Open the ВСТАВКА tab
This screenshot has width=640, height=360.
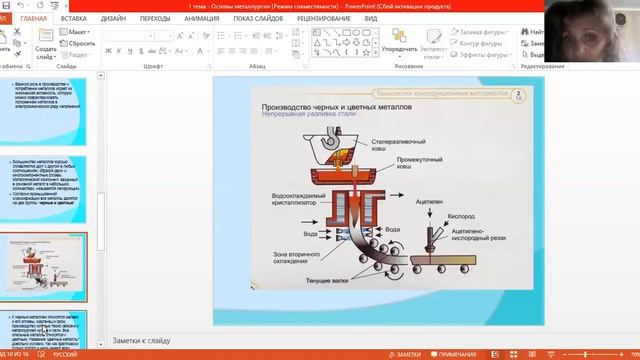point(73,18)
